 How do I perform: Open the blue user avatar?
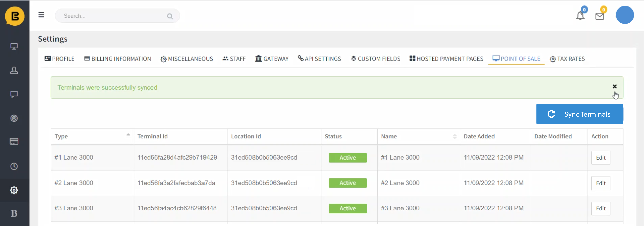pos(625,15)
